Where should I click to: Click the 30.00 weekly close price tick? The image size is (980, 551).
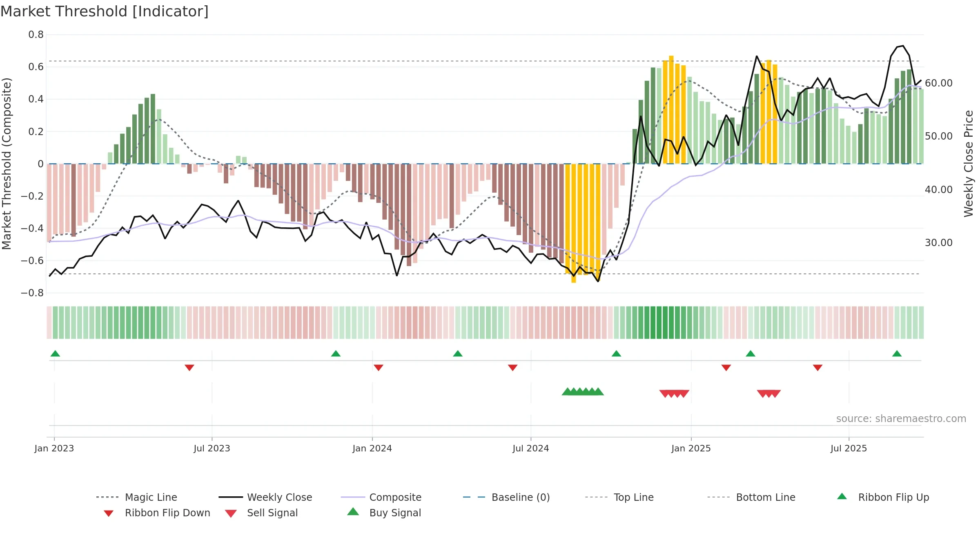click(938, 243)
